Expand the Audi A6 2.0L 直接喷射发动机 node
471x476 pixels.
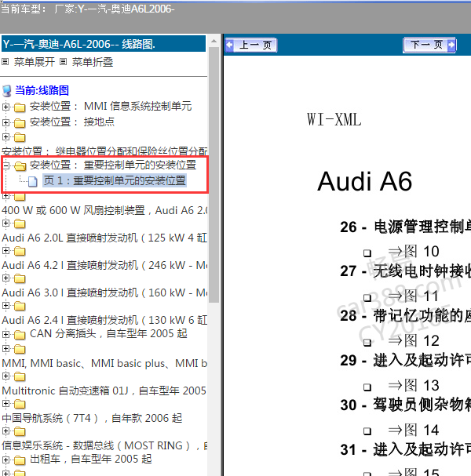[x=5, y=223]
